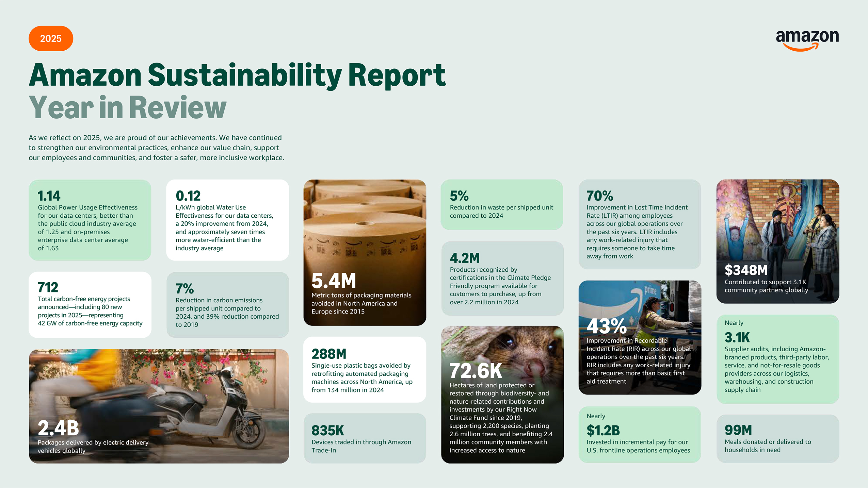Screen dimensions: 868x488
Task: Click 'Total carbon-free energy projects announced' description
Action: 90,311
